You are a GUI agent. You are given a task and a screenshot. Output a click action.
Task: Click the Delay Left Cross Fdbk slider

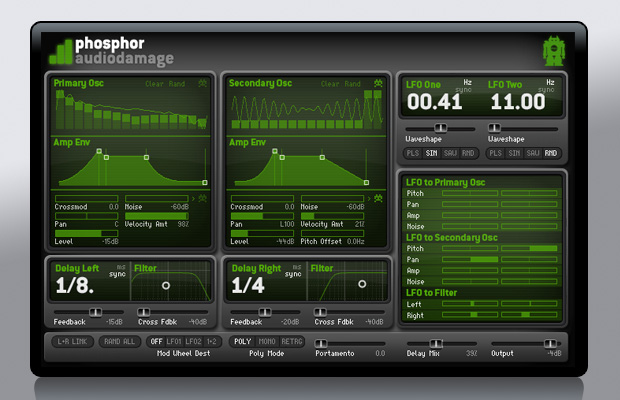coord(172,312)
